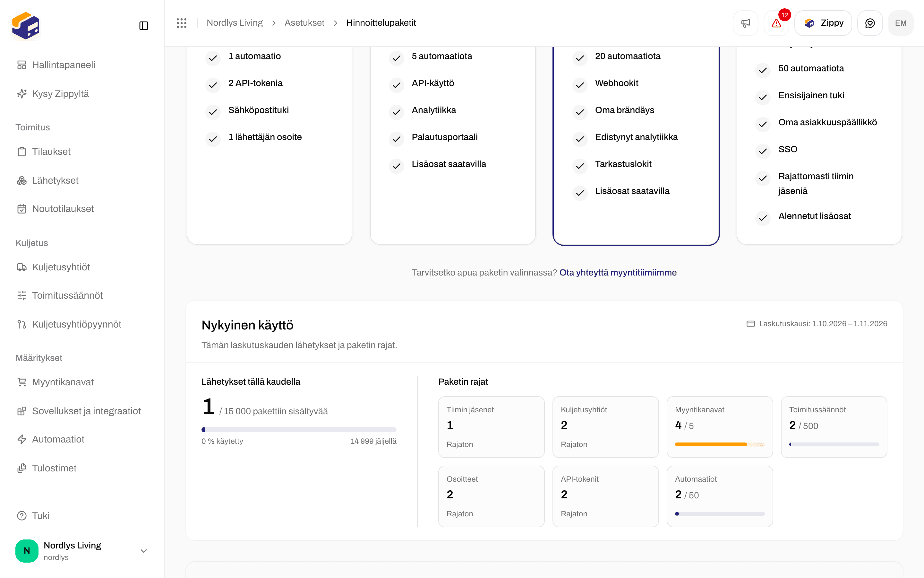Screen dimensions: 924x578
Task: Click 'Palautusportaali' feature text
Action: pos(444,137)
